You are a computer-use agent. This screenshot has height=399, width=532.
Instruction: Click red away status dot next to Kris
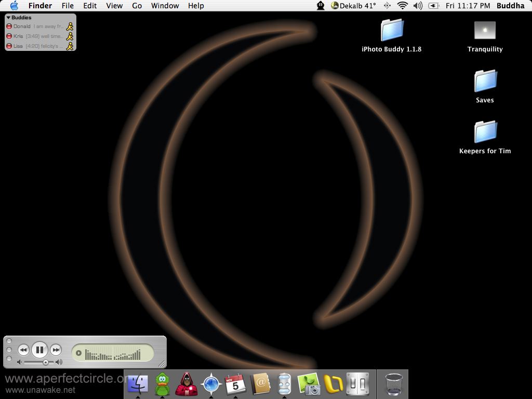coord(9,36)
